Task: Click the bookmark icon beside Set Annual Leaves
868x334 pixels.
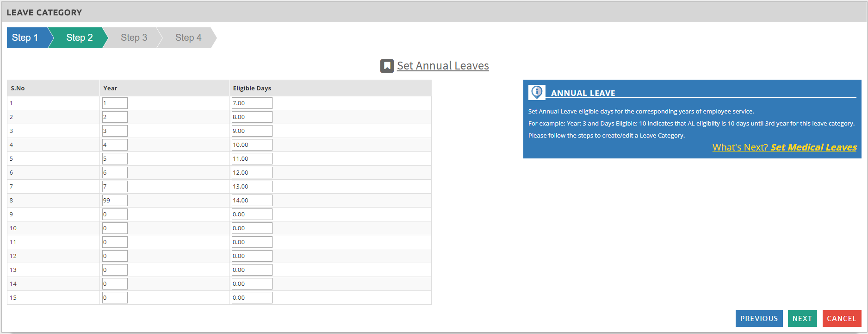Action: [387, 66]
